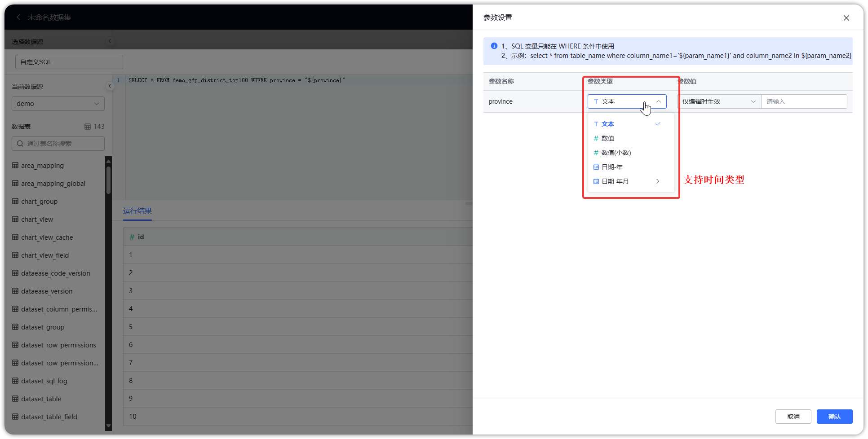Click the magnifier icon in the table search box
This screenshot has height=439, width=868.
[x=20, y=143]
